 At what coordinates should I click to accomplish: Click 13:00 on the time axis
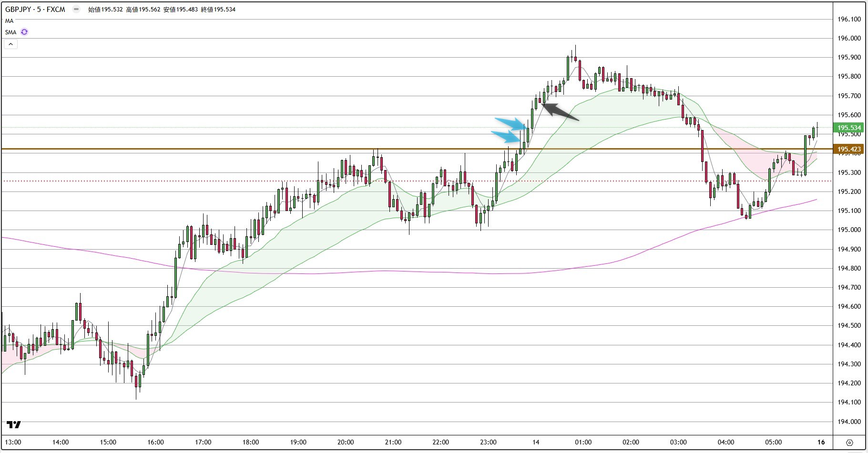pyautogui.click(x=13, y=442)
